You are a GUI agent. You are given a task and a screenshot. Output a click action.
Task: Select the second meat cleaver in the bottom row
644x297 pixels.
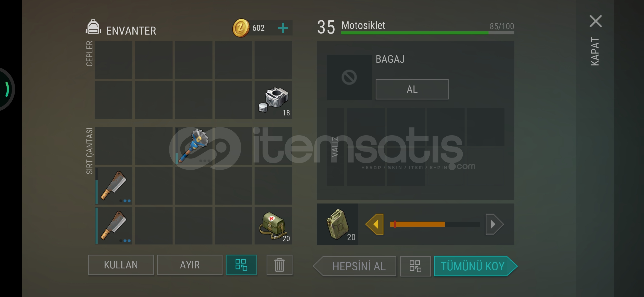[114, 226]
